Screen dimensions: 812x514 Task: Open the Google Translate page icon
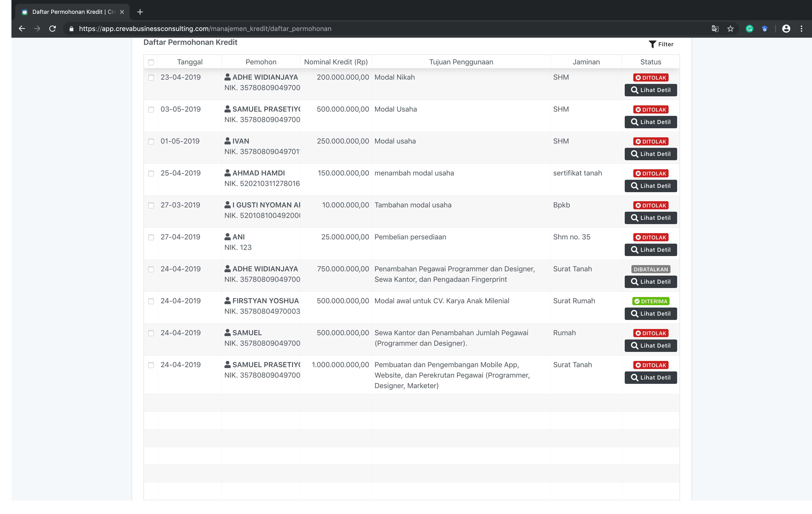[715, 29]
